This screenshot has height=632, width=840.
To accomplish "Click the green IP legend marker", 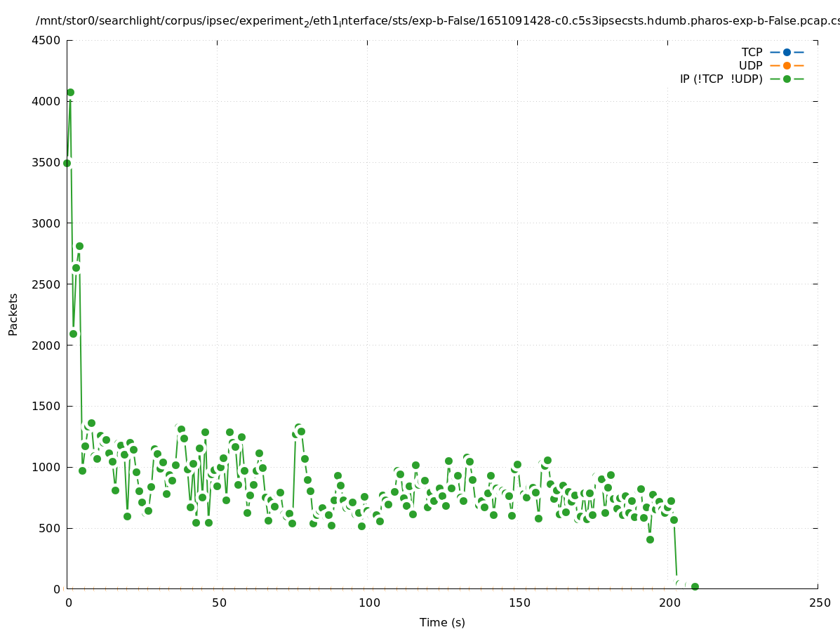I will pyautogui.click(x=787, y=79).
